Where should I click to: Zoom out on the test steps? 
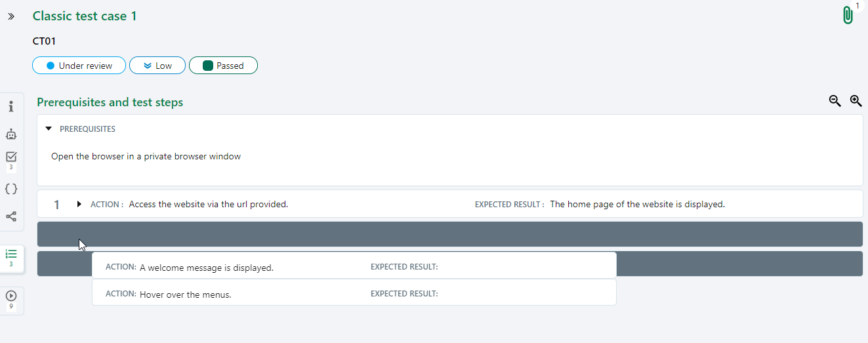point(835,101)
